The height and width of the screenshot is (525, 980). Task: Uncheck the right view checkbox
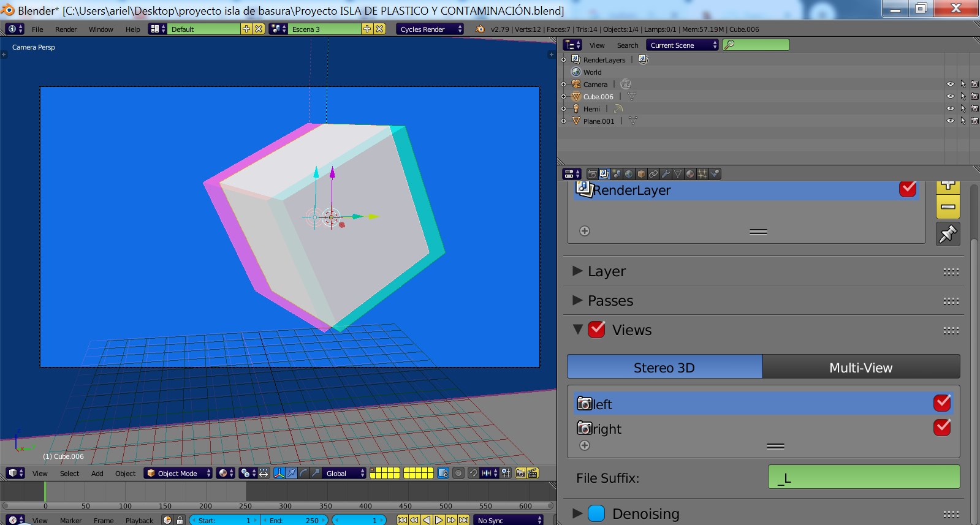[942, 428]
